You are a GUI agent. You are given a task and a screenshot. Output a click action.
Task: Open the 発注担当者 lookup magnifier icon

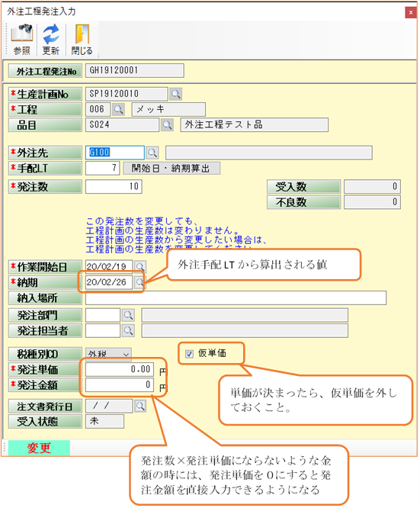click(x=128, y=331)
